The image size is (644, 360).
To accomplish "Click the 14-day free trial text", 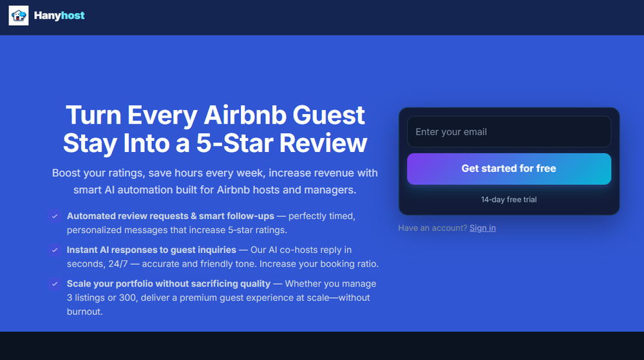I will pos(509,200).
